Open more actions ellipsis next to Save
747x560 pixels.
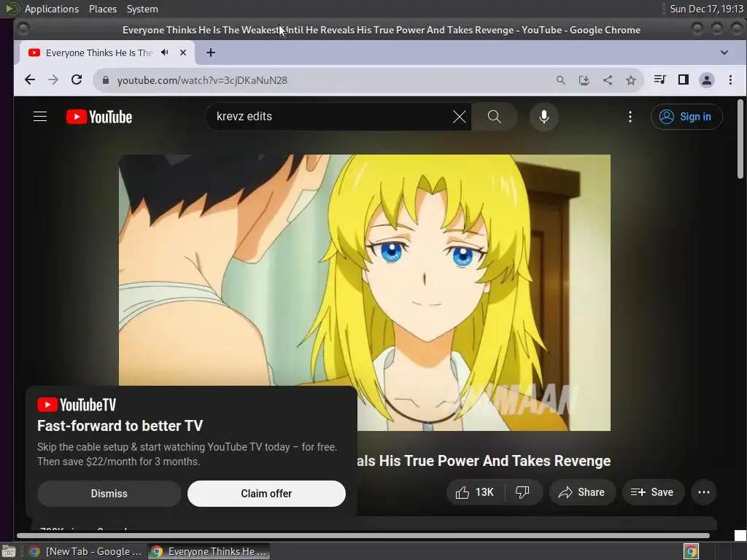coord(704,492)
